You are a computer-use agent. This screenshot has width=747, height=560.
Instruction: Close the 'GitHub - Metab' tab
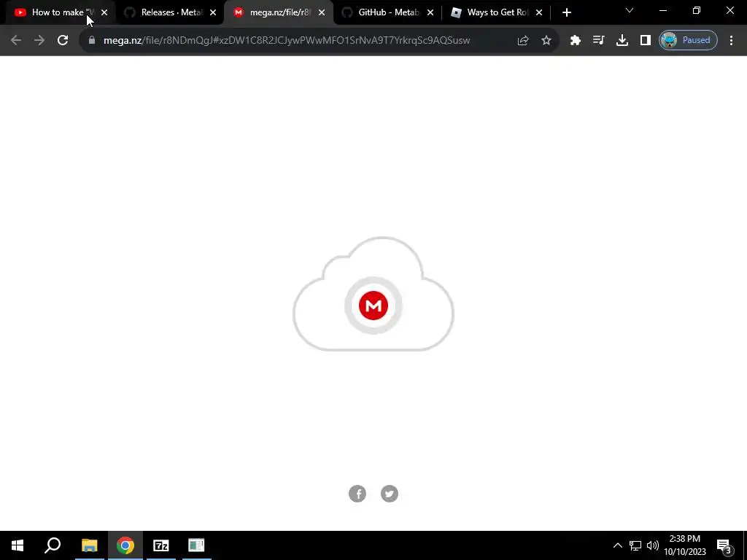pos(430,12)
